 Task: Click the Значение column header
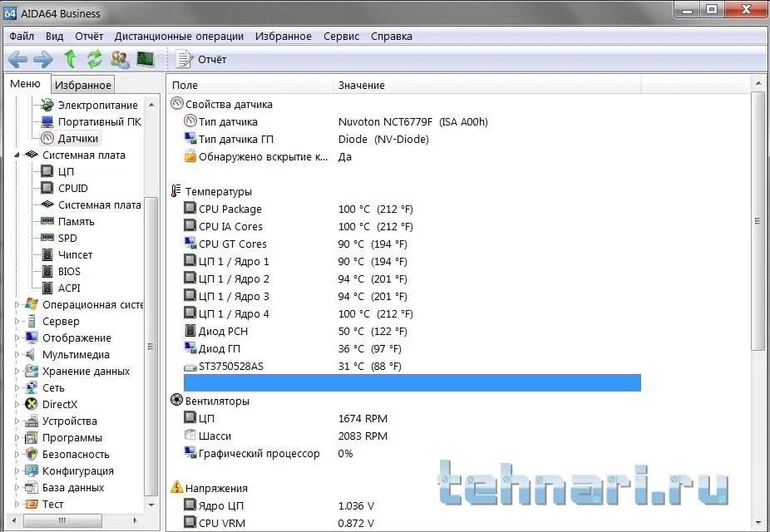coord(487,85)
